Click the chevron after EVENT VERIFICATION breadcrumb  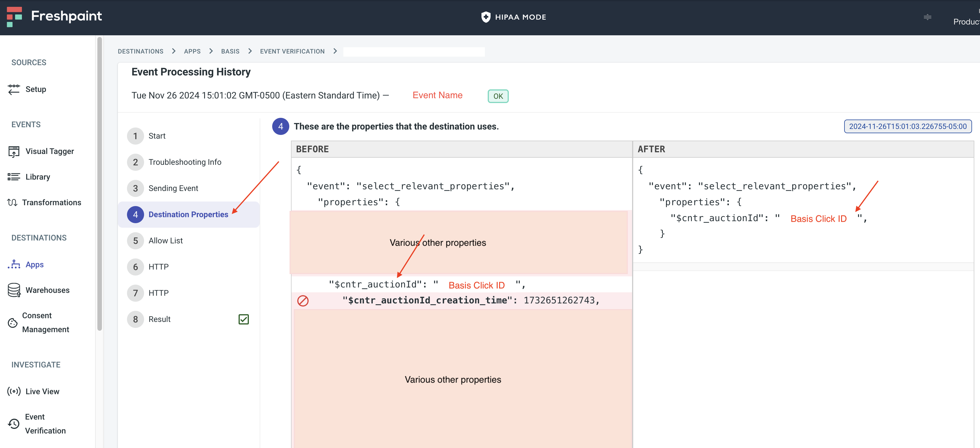pos(335,51)
